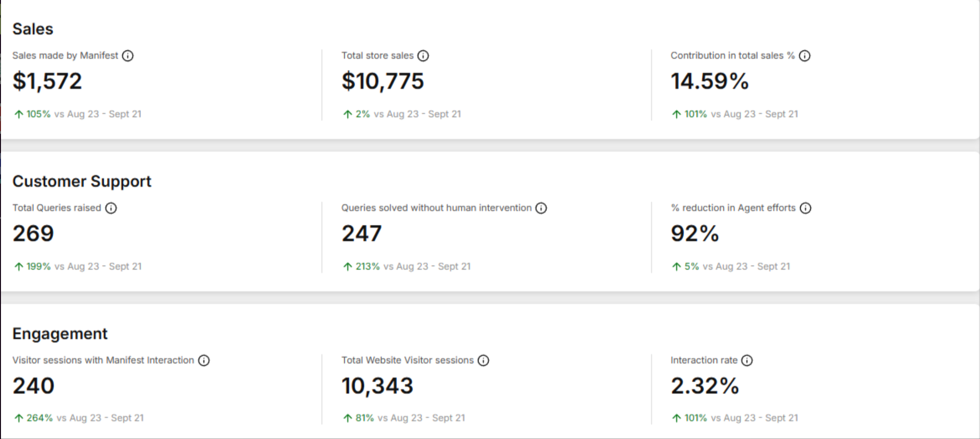The width and height of the screenshot is (980, 439).
Task: Click the 269 total queries number
Action: click(x=33, y=234)
